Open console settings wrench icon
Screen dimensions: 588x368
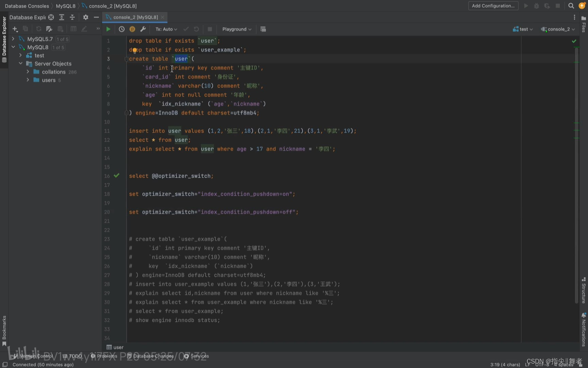coord(143,29)
